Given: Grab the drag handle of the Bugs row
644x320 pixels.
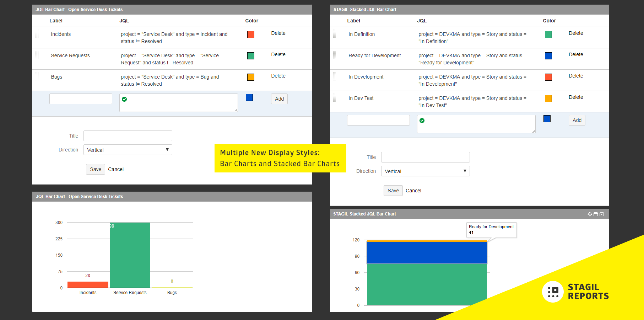Looking at the screenshot, I should click(37, 76).
